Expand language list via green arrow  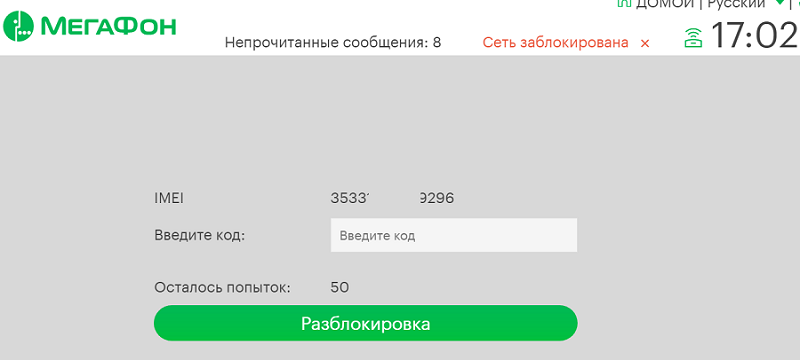click(779, 2)
